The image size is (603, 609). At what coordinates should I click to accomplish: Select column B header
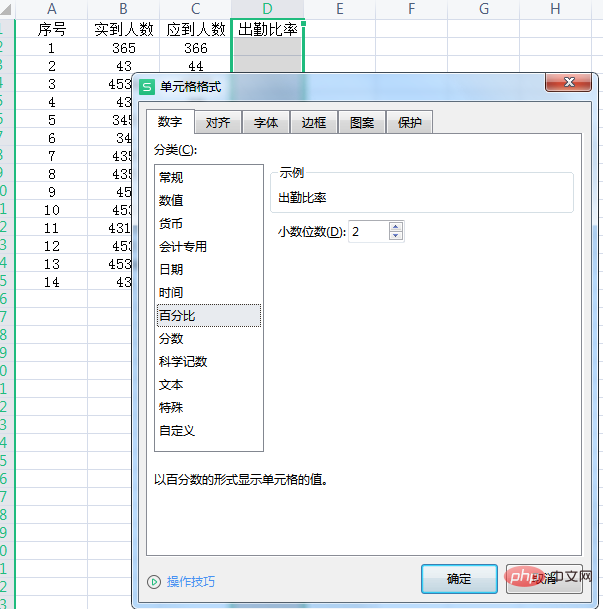pyautogui.click(x=123, y=9)
